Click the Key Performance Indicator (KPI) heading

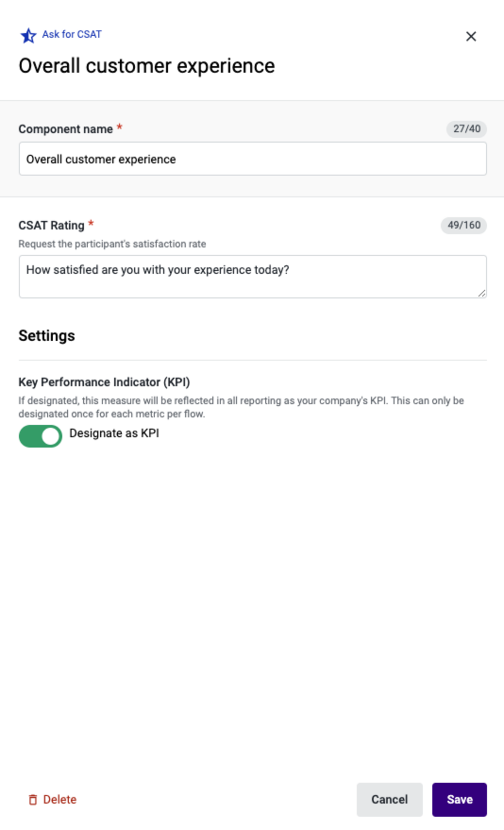click(104, 382)
